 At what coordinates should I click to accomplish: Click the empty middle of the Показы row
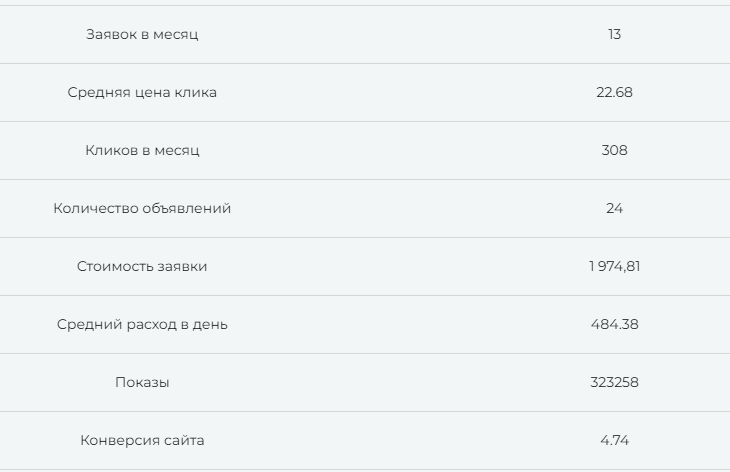pyautogui.click(x=380, y=382)
